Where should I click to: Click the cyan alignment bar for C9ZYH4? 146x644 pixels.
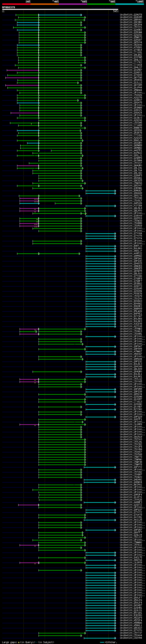point(100,638)
